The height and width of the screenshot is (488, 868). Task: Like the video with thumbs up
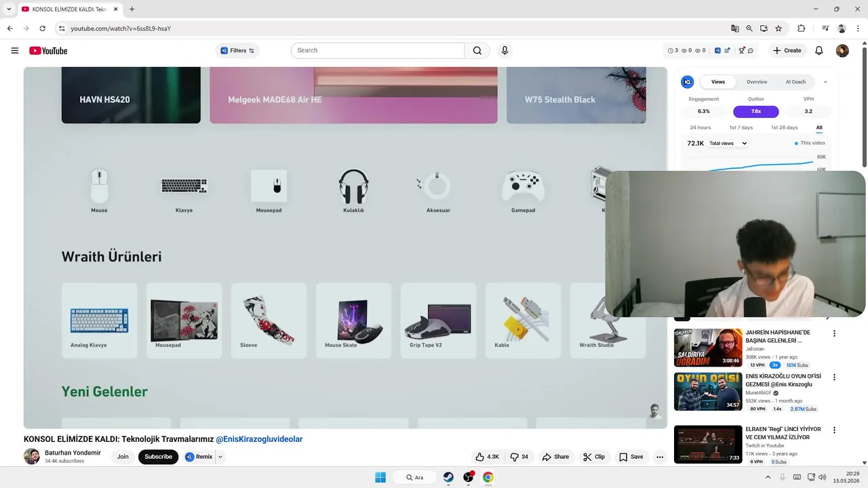point(487,457)
